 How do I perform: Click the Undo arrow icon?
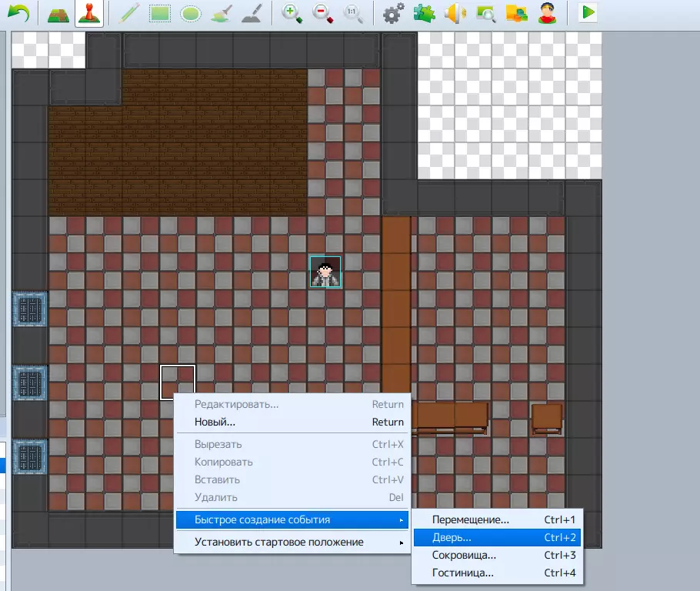coord(18,13)
